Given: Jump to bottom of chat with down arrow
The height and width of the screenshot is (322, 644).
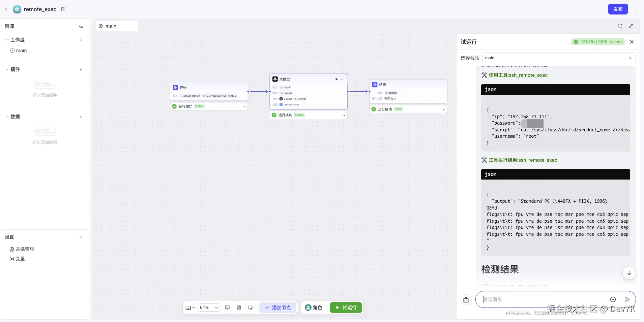Looking at the screenshot, I should point(629,273).
